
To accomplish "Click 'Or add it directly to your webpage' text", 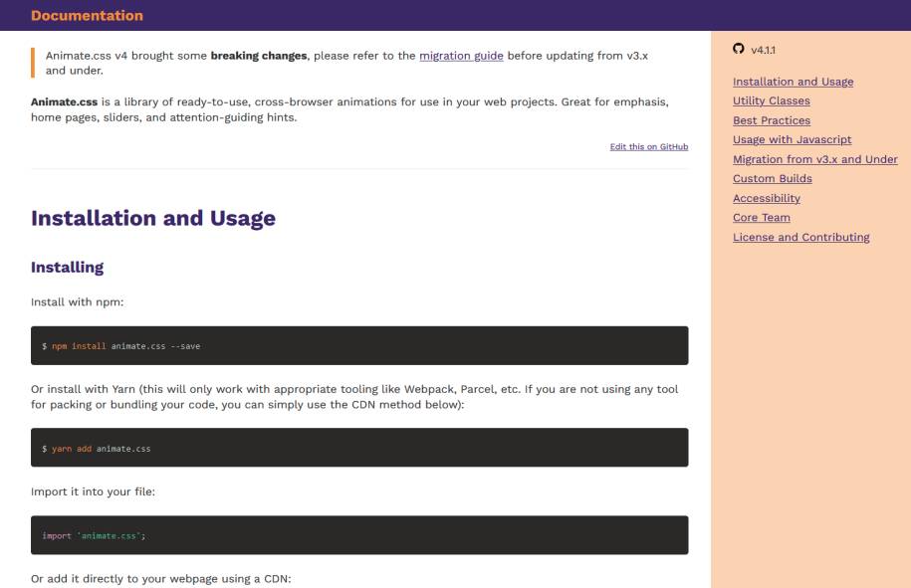I will click(161, 579).
